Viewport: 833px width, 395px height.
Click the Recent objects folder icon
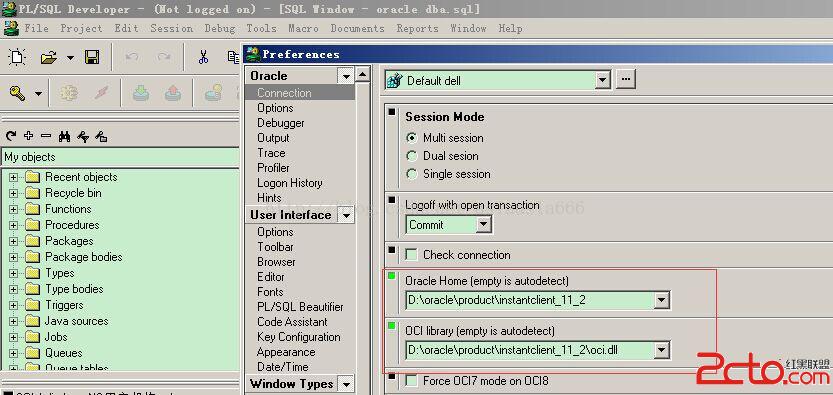pyautogui.click(x=33, y=177)
